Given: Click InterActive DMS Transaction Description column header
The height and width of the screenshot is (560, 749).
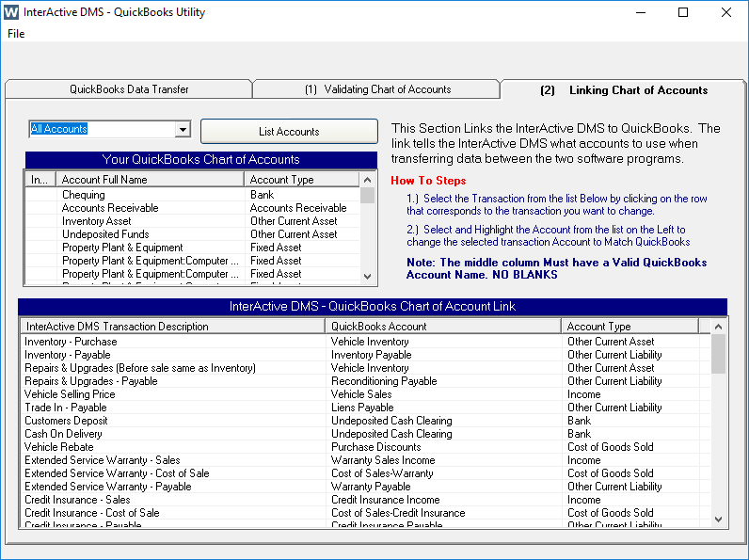Looking at the screenshot, I should (173, 327).
